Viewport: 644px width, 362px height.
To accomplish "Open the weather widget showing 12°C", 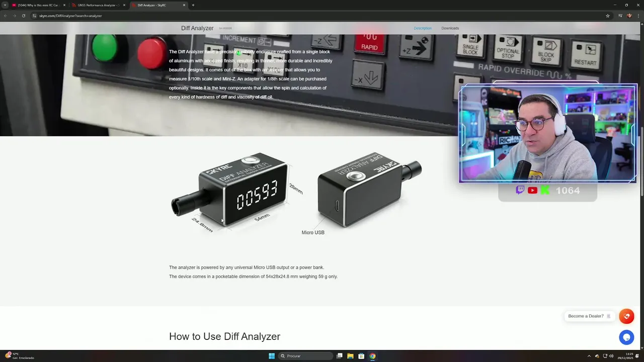I will coord(19,356).
